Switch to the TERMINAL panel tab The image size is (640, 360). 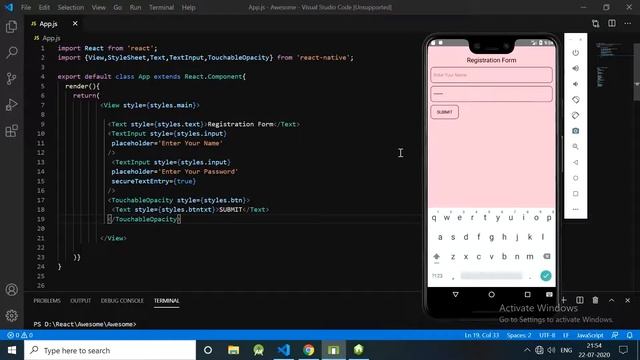click(x=167, y=301)
